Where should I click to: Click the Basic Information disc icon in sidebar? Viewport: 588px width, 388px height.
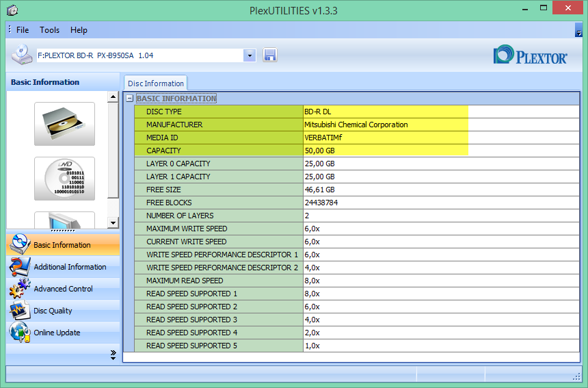20,244
